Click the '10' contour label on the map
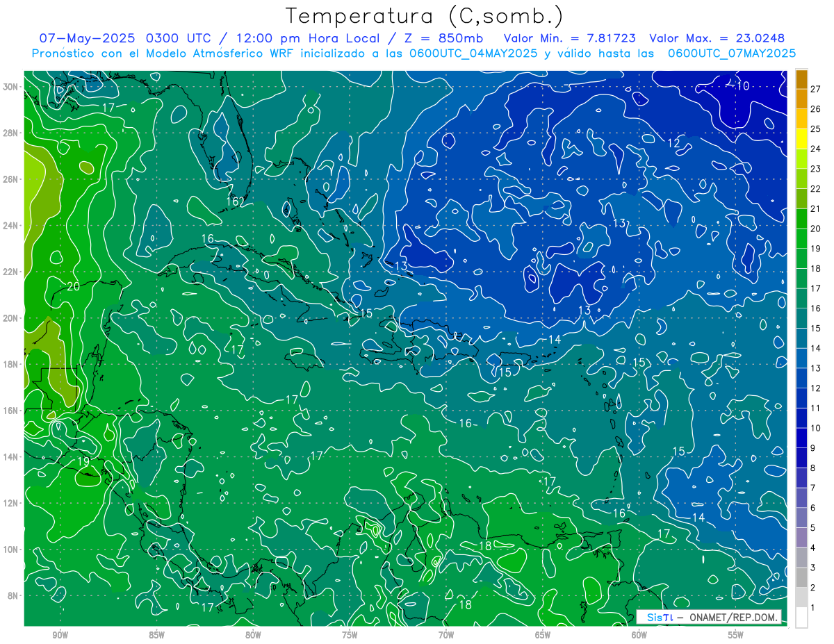 coord(742,86)
